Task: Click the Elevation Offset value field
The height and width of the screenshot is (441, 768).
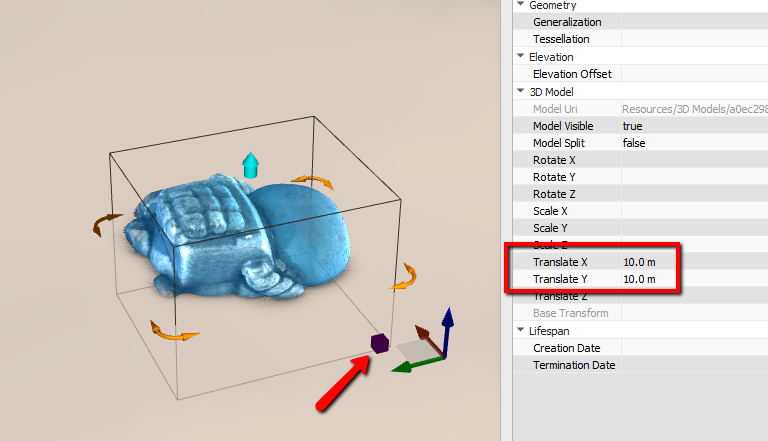Action: (695, 74)
